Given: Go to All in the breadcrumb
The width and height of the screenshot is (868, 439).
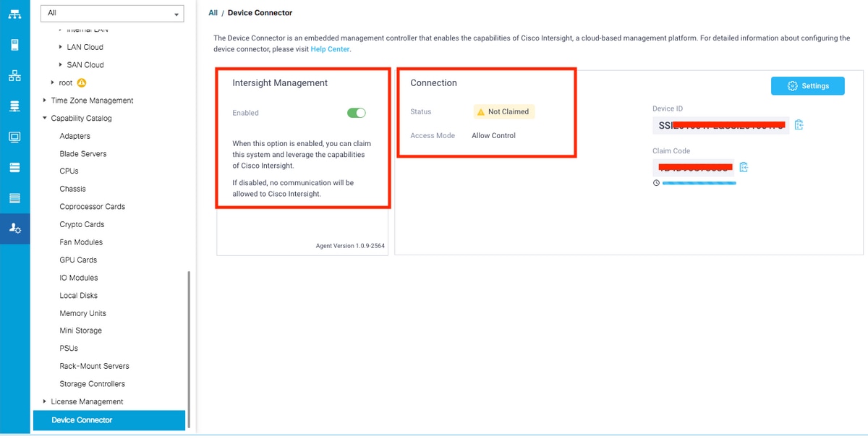Looking at the screenshot, I should 213,13.
